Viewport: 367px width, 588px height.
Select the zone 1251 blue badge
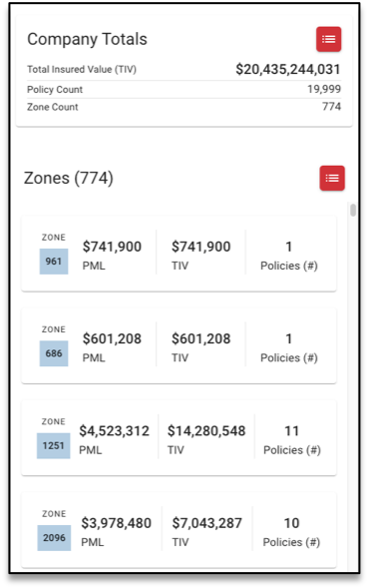53,445
